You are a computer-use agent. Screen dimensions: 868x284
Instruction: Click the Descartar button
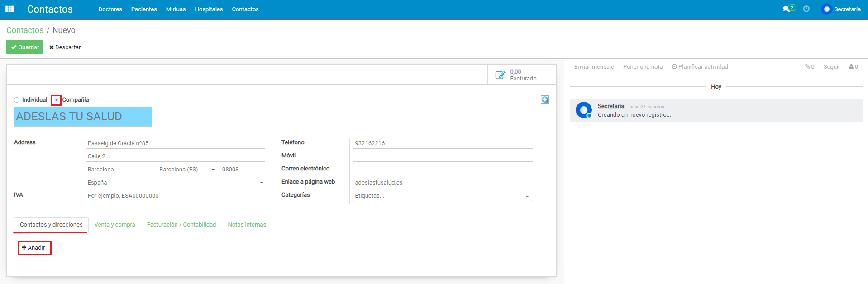pyautogui.click(x=65, y=47)
